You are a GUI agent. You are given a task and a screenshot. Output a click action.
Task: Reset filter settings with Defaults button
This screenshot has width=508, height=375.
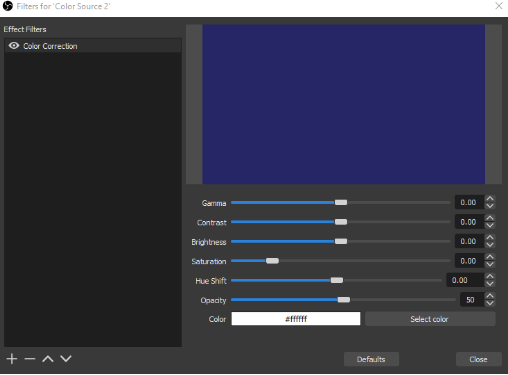(x=371, y=359)
